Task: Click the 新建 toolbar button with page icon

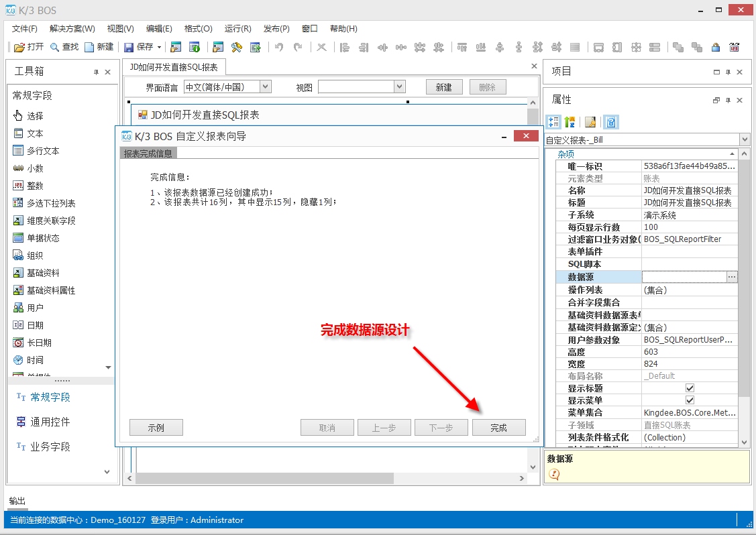Action: 99,47
